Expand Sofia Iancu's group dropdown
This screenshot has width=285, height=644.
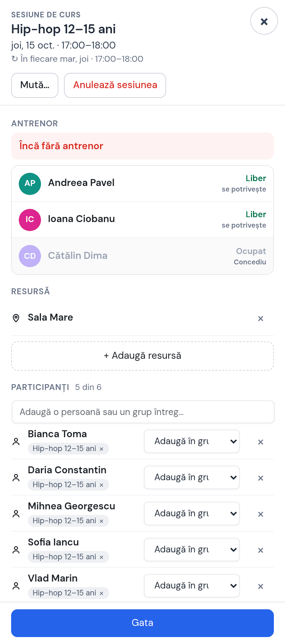[x=192, y=550]
